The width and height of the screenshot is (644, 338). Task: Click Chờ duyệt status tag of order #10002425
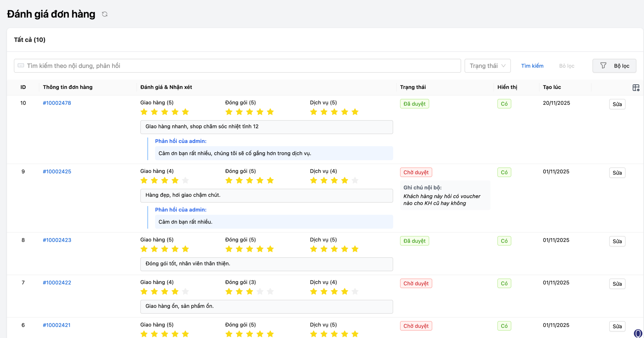coord(416,172)
